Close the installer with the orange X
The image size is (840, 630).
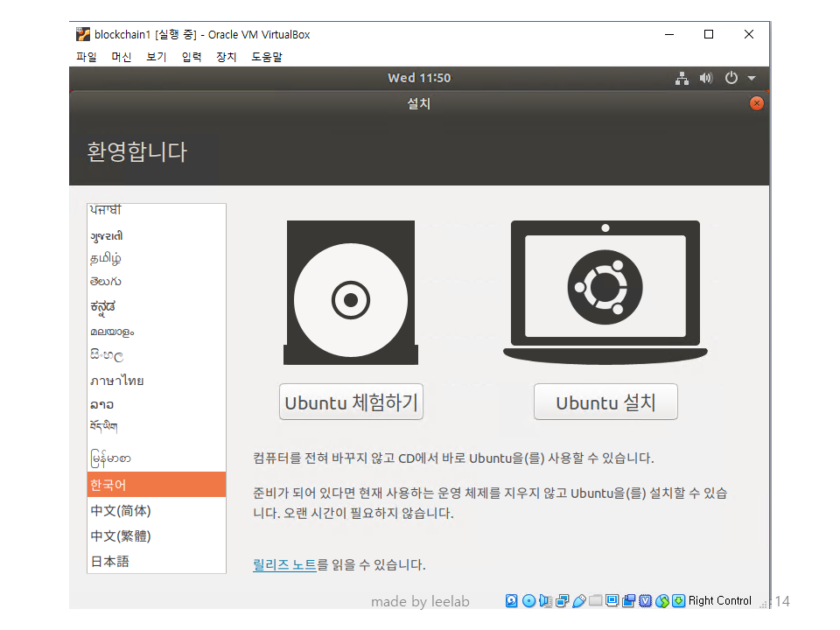click(756, 103)
